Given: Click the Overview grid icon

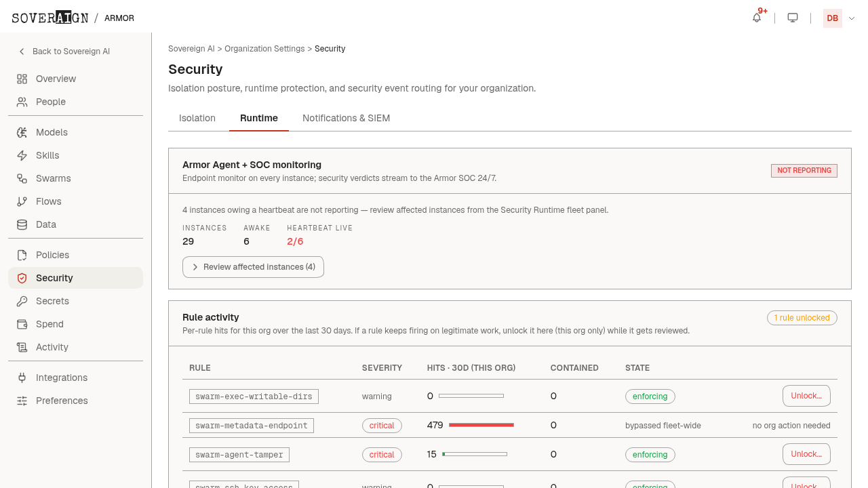Looking at the screenshot, I should pyautogui.click(x=22, y=79).
